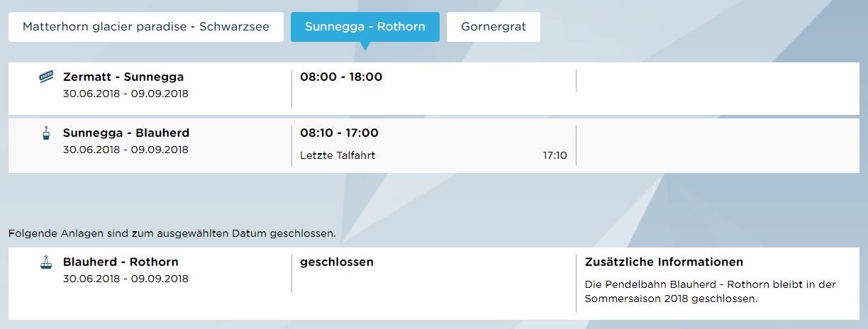Click the date range under Sunnegga - Blauherd
The image size is (868, 329).
click(x=126, y=150)
